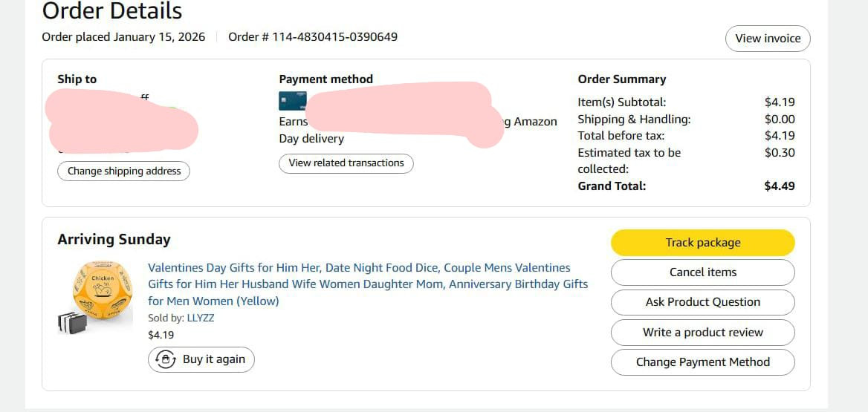
Task: Click the Order Summary heading
Action: coord(621,79)
